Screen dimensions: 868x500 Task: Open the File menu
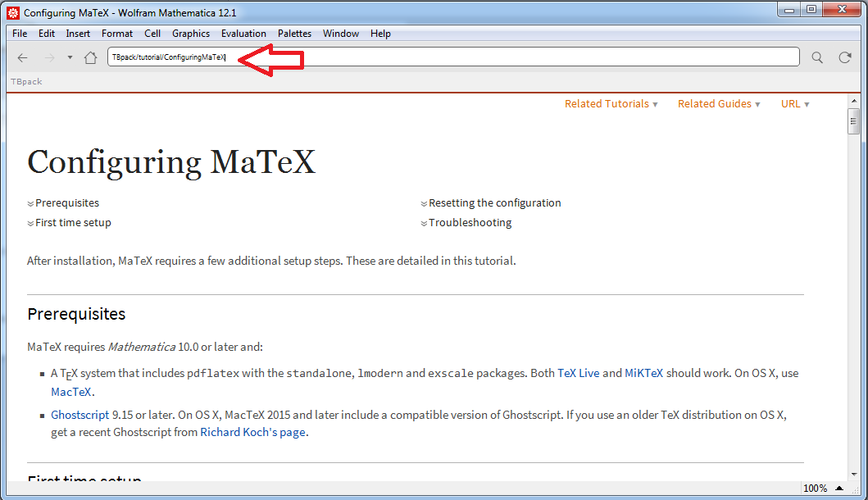[x=20, y=34]
